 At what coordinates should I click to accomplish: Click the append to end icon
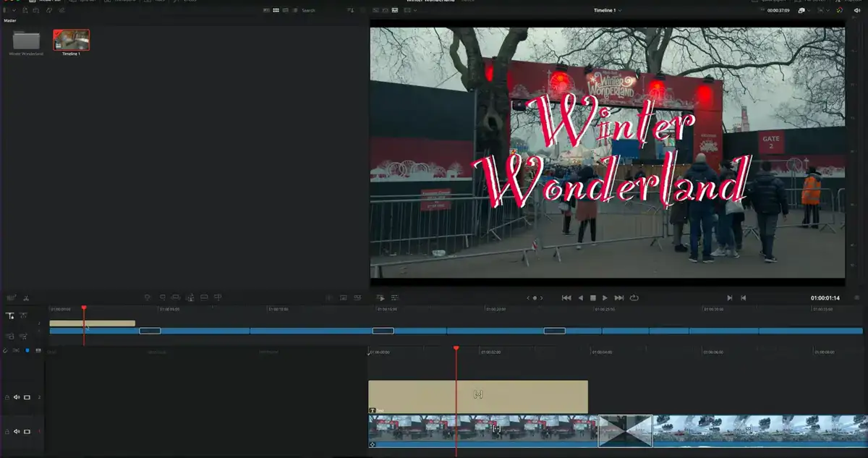[161, 297]
